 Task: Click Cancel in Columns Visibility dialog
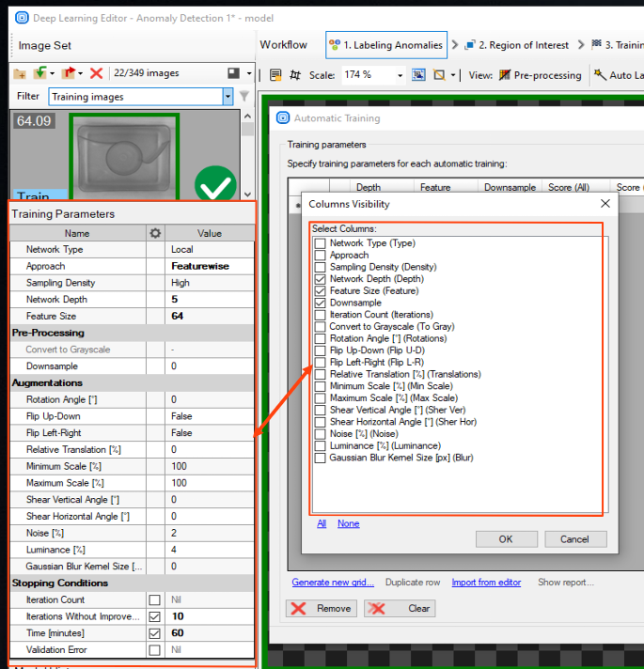pos(575,539)
